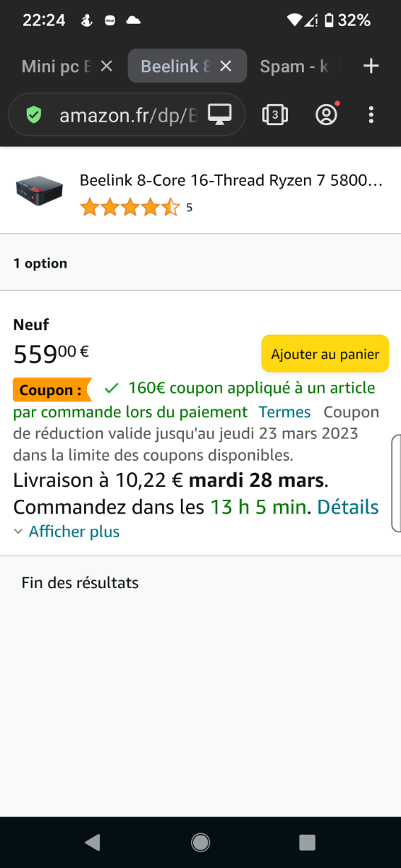The width and height of the screenshot is (401, 868).
Task: Open the browser three-dot menu
Action: pos(371,114)
